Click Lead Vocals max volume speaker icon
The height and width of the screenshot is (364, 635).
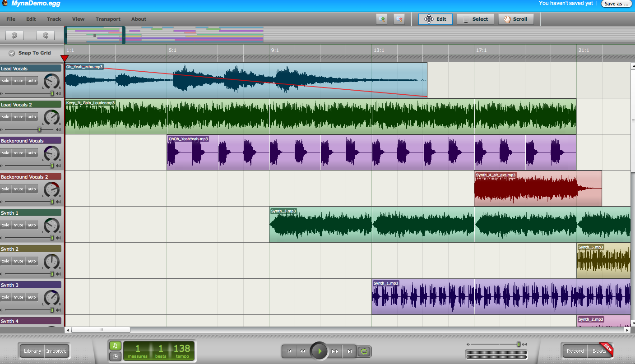pyautogui.click(x=58, y=94)
